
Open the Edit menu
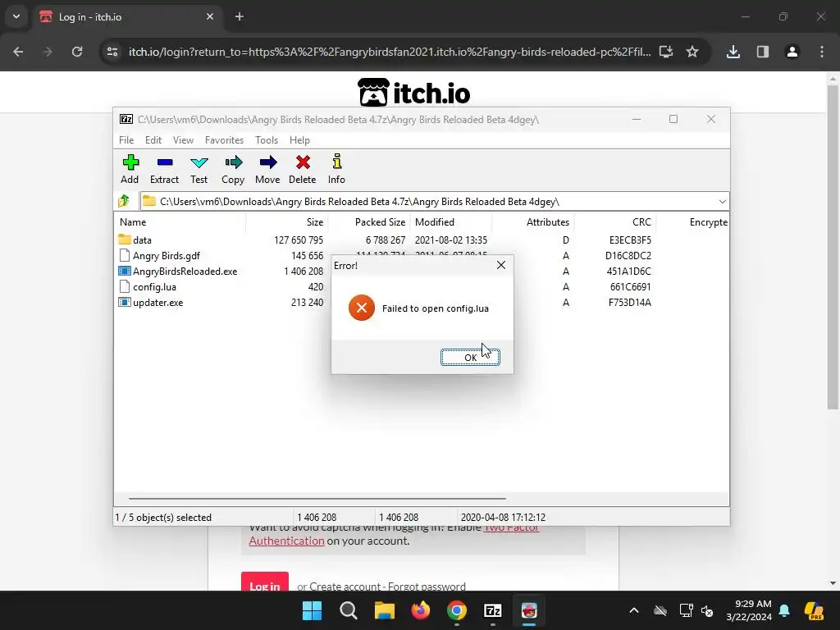pyautogui.click(x=153, y=139)
